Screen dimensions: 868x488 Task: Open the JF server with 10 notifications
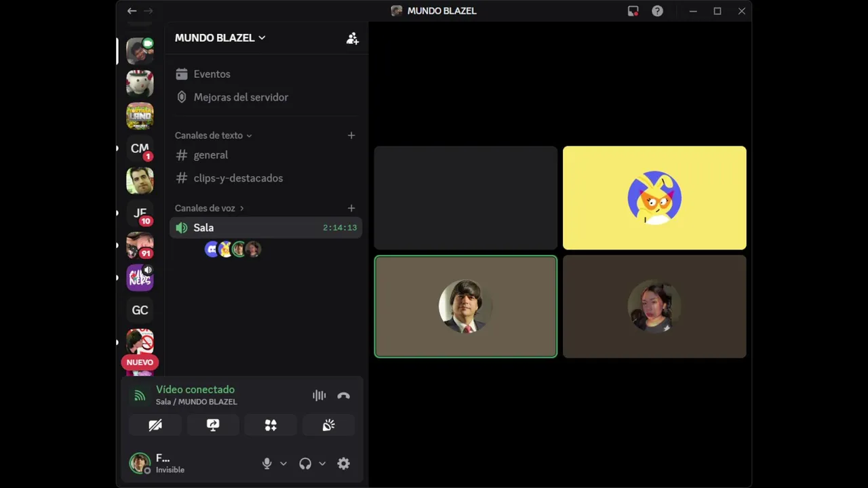point(140,213)
